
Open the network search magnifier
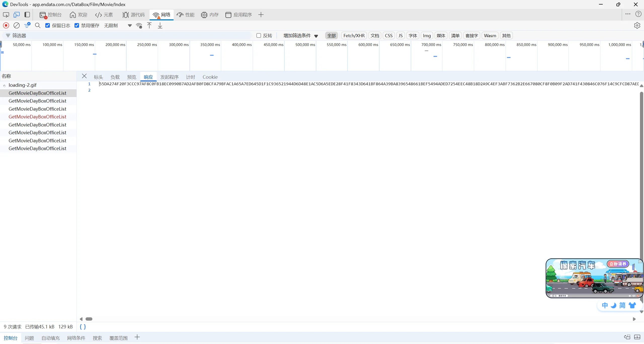pos(38,25)
